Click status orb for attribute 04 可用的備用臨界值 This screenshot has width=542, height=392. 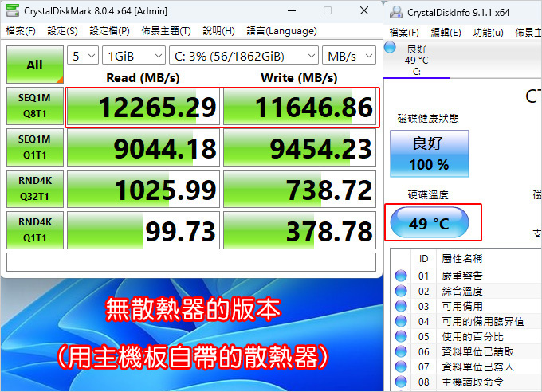pos(401,321)
